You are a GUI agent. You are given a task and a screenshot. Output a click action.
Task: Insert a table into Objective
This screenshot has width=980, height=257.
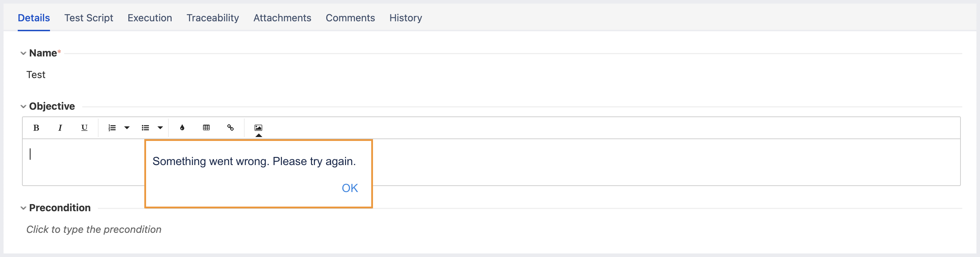click(x=206, y=128)
